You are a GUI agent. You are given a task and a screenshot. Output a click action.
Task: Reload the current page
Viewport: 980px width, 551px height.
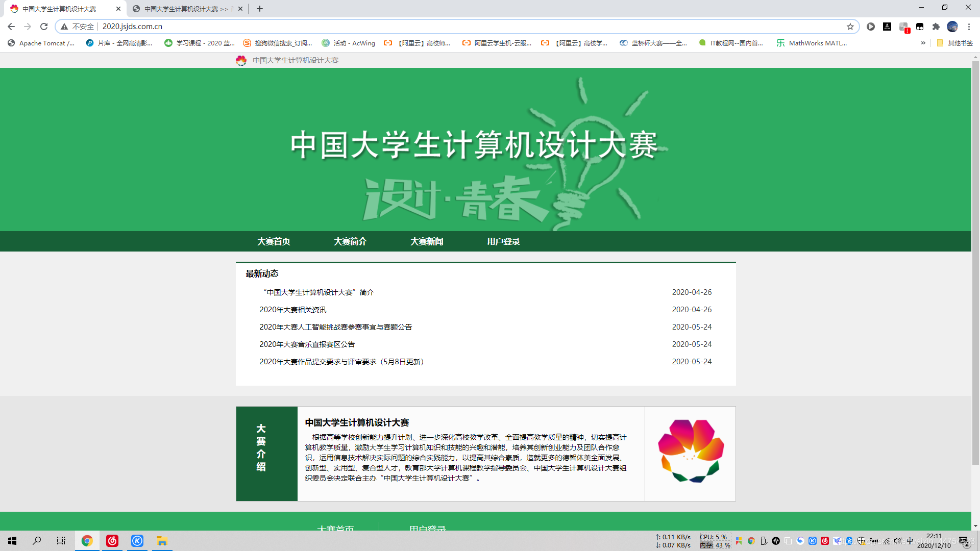point(44,27)
